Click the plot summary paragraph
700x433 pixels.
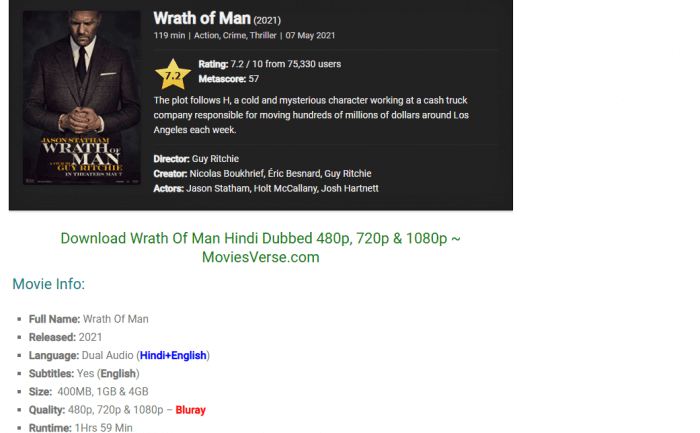click(311, 115)
